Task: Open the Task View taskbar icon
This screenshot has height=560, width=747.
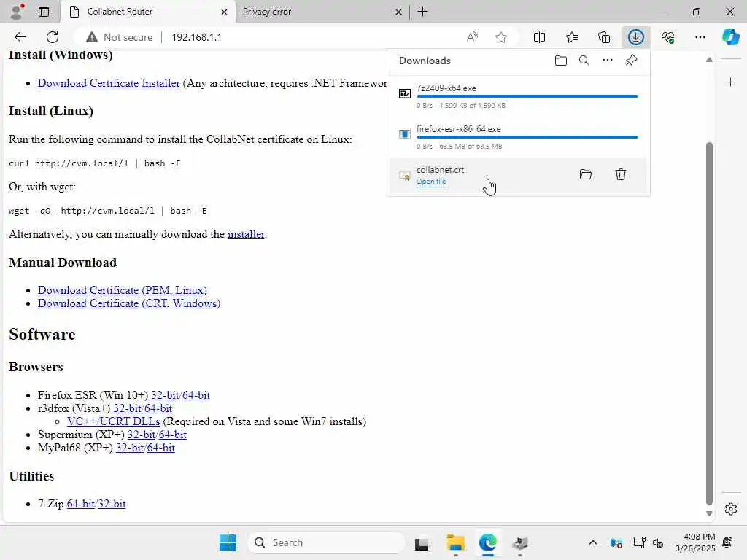Action: click(x=422, y=543)
